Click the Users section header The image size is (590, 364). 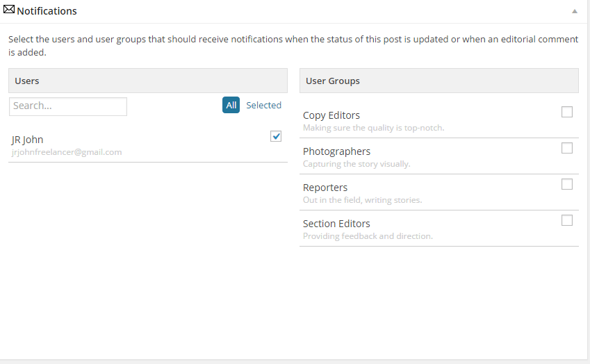point(148,81)
